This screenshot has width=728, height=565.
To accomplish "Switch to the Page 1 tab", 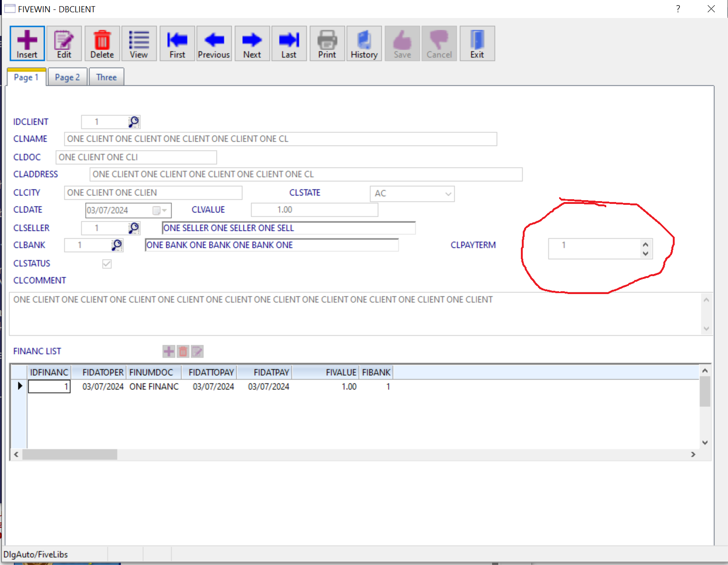I will 26,77.
